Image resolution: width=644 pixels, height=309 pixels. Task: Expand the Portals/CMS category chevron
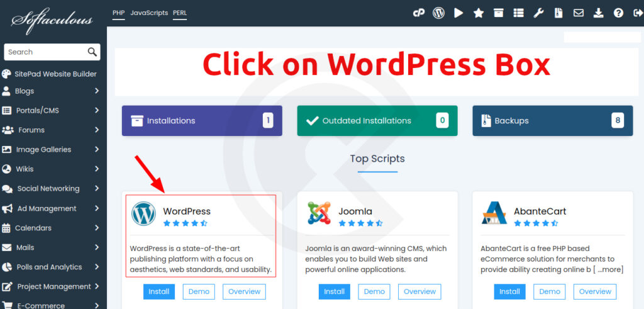97,110
